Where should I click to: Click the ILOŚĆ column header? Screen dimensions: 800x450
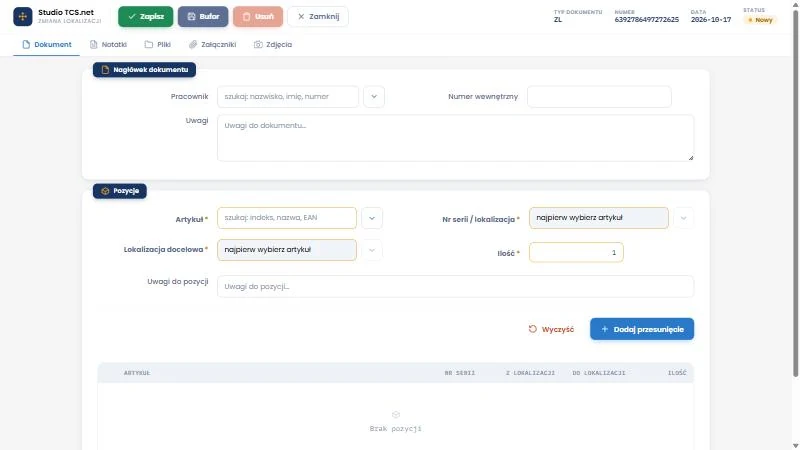677,373
